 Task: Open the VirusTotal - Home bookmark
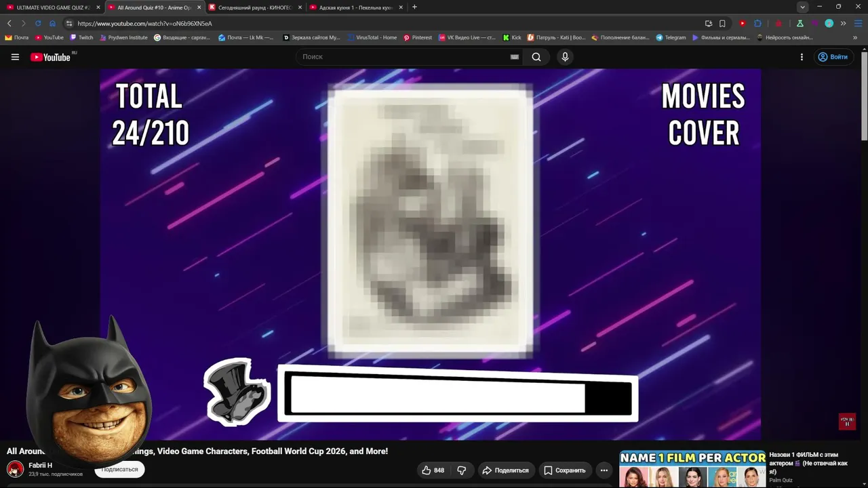372,38
